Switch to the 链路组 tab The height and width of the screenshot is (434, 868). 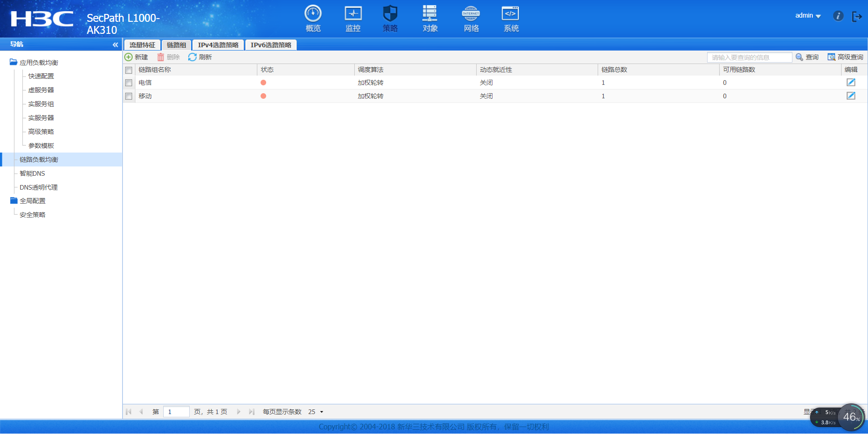(176, 45)
